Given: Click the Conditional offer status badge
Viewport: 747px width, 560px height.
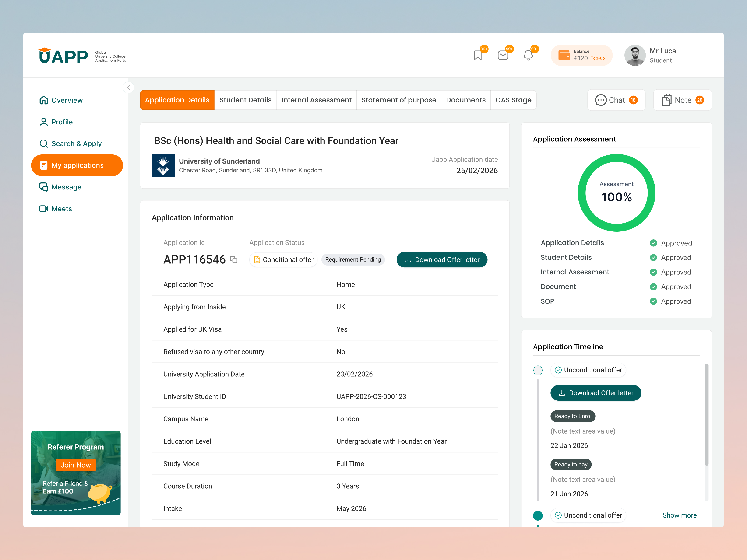Looking at the screenshot, I should [x=283, y=259].
